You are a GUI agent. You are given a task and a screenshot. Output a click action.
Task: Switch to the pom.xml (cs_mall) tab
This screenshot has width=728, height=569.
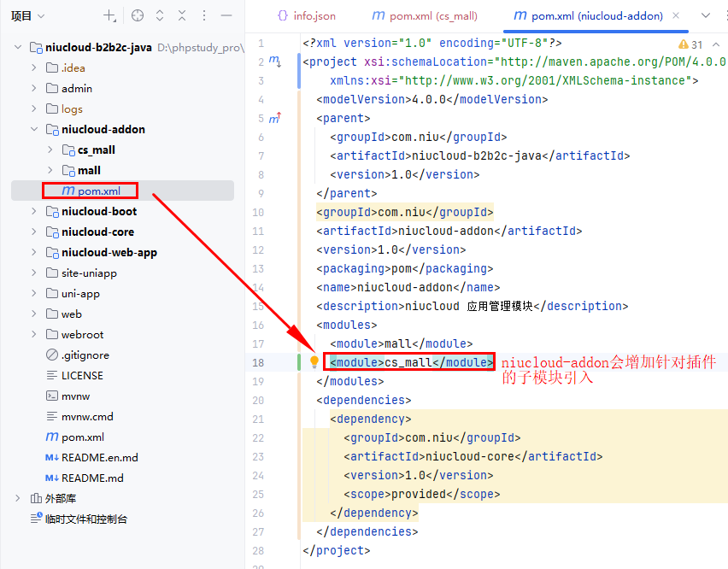[425, 15]
